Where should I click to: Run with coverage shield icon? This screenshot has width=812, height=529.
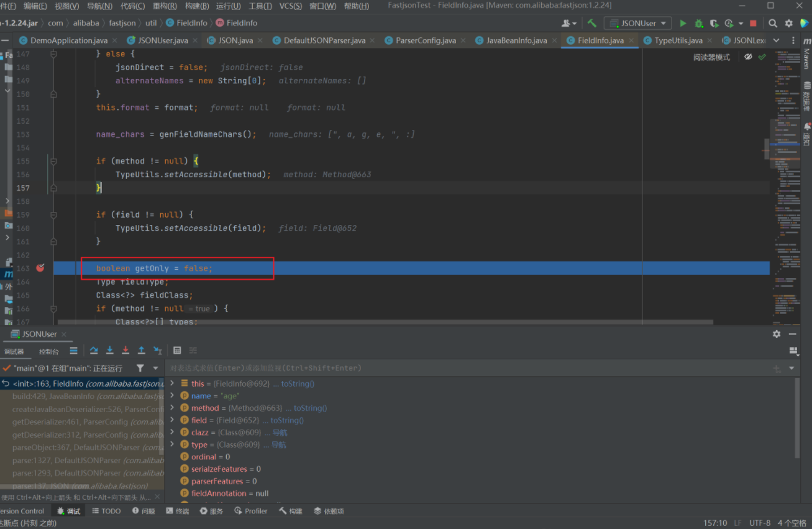coord(714,23)
